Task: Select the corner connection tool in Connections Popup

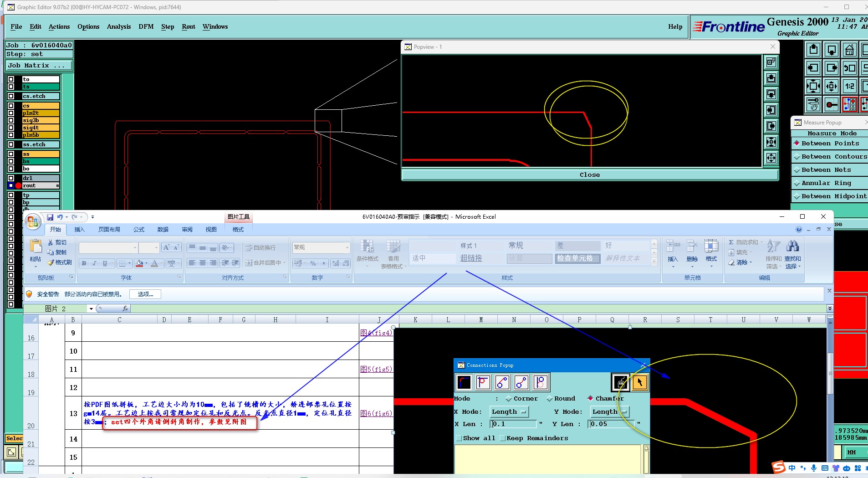Action: click(x=464, y=382)
